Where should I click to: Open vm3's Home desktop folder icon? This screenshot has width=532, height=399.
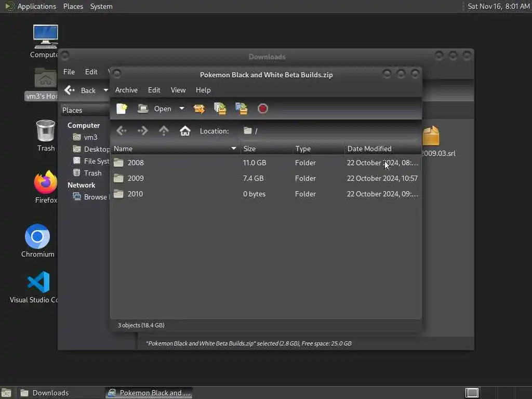coord(46,79)
